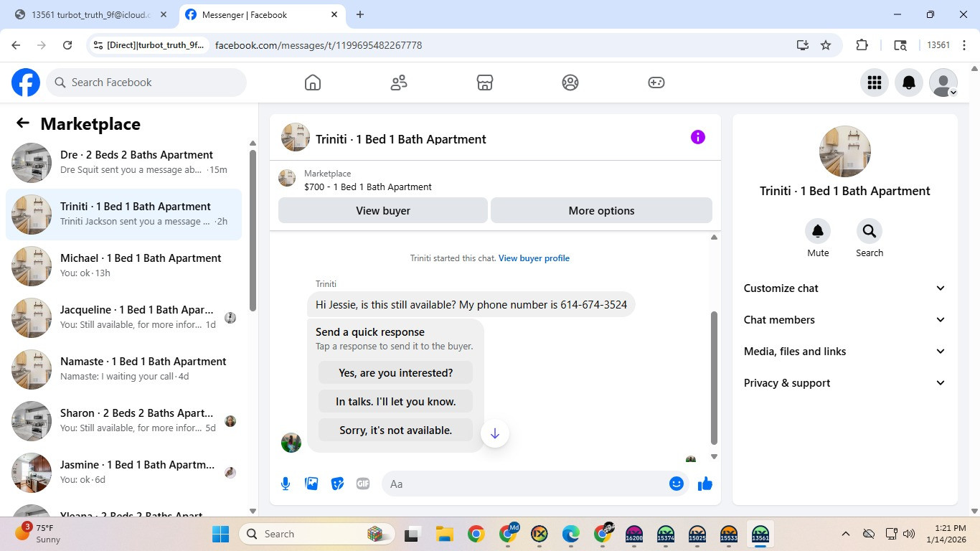Record a voice clip with microphone icon

286,484
